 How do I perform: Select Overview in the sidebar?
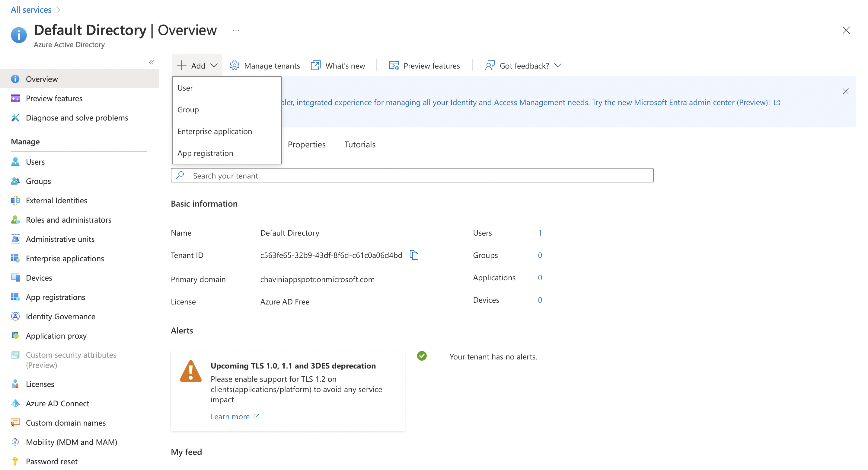click(x=79, y=79)
